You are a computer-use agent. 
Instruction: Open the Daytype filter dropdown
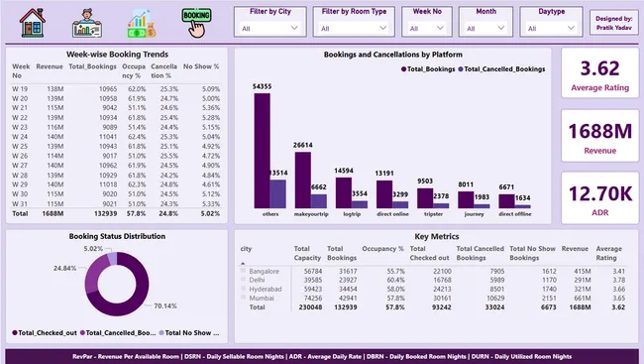[x=551, y=28]
